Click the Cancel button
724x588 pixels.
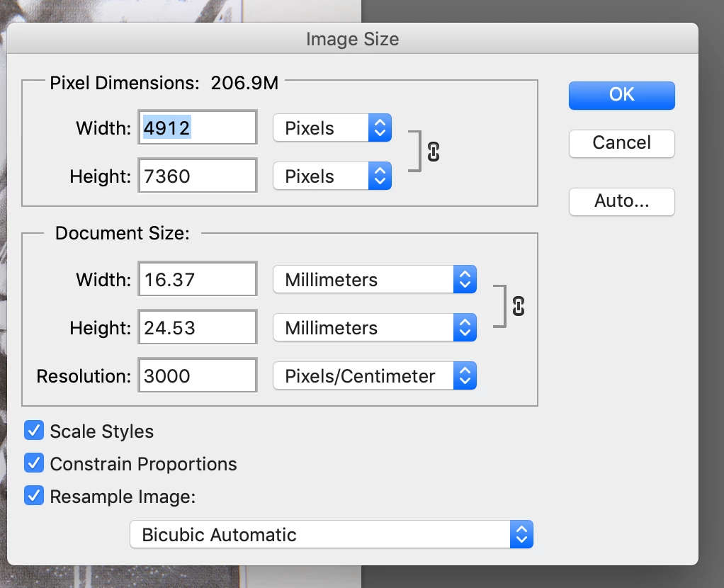pyautogui.click(x=621, y=143)
